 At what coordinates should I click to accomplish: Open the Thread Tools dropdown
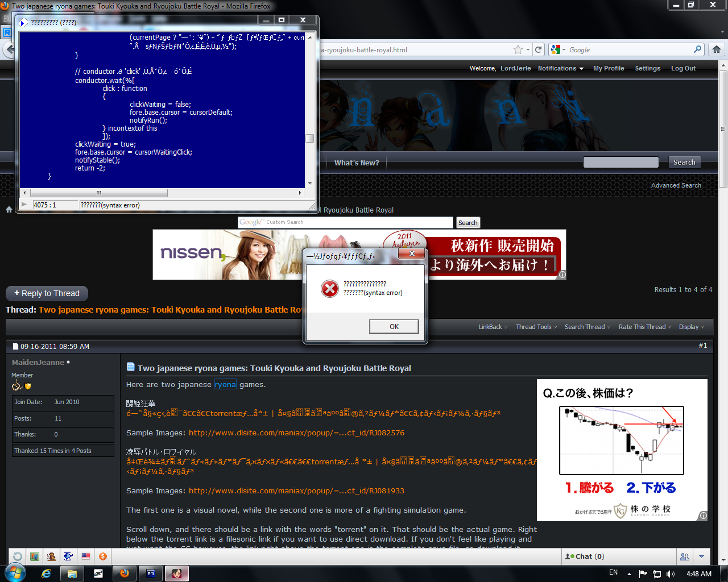click(536, 327)
